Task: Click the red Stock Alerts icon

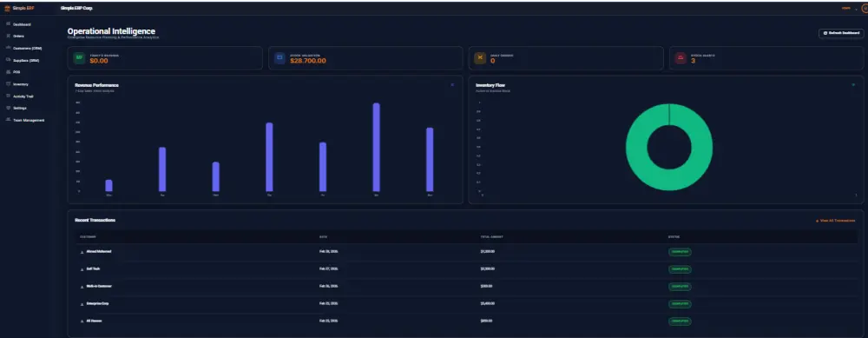Action: [x=681, y=58]
